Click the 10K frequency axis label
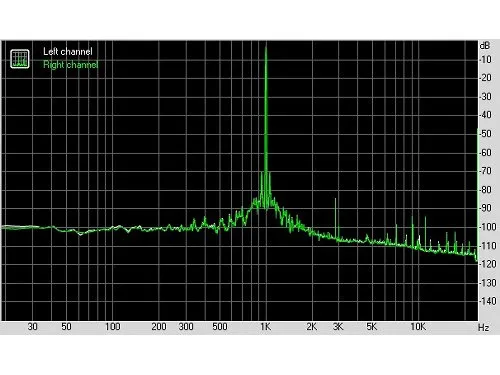The image size is (500, 375). [x=418, y=327]
